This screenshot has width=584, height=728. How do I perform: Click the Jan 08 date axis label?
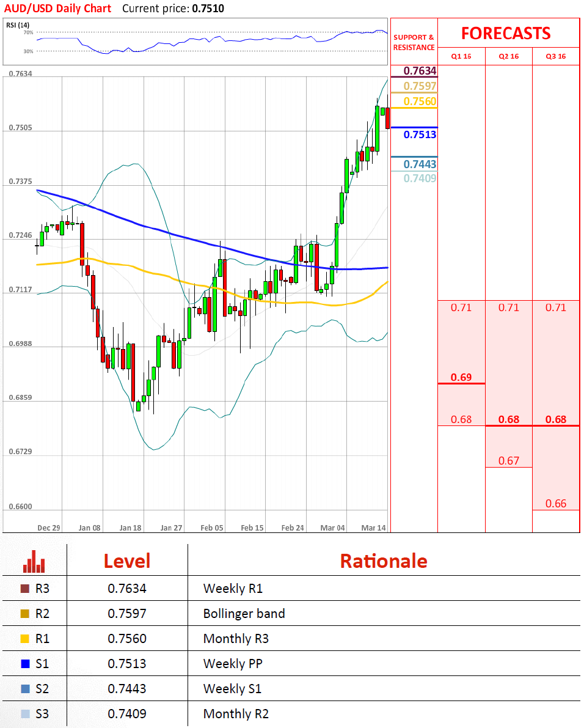point(90,528)
